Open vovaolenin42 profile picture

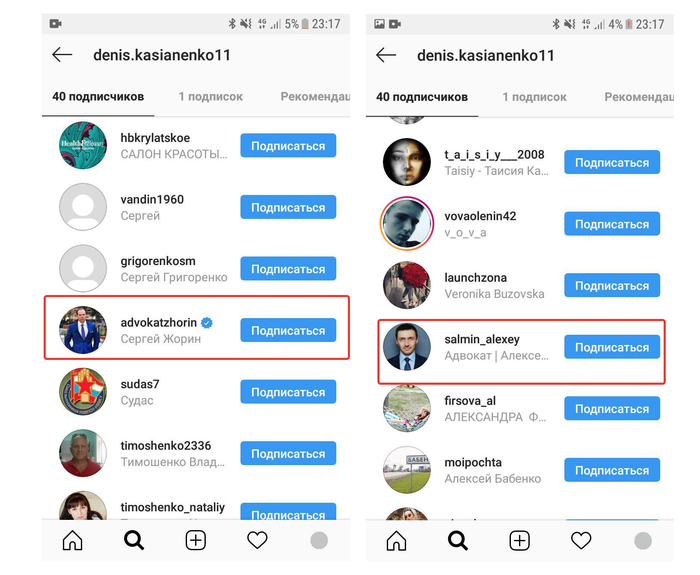tap(407, 224)
